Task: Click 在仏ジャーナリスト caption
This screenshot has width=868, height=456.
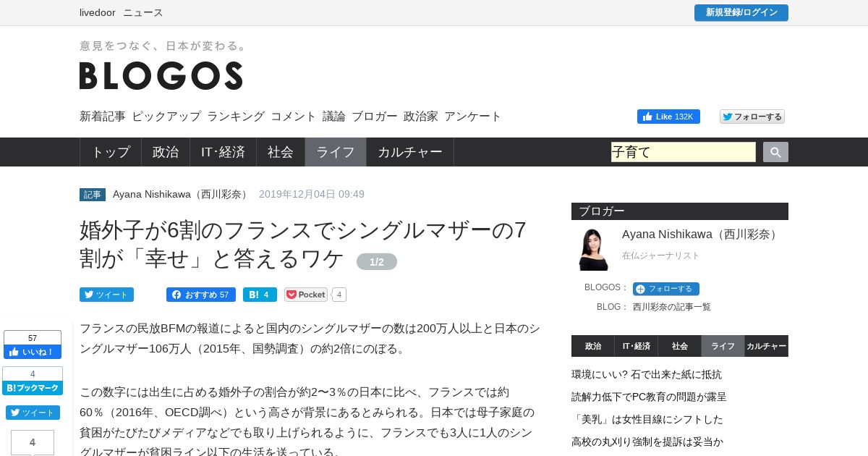Action: pyautogui.click(x=661, y=256)
